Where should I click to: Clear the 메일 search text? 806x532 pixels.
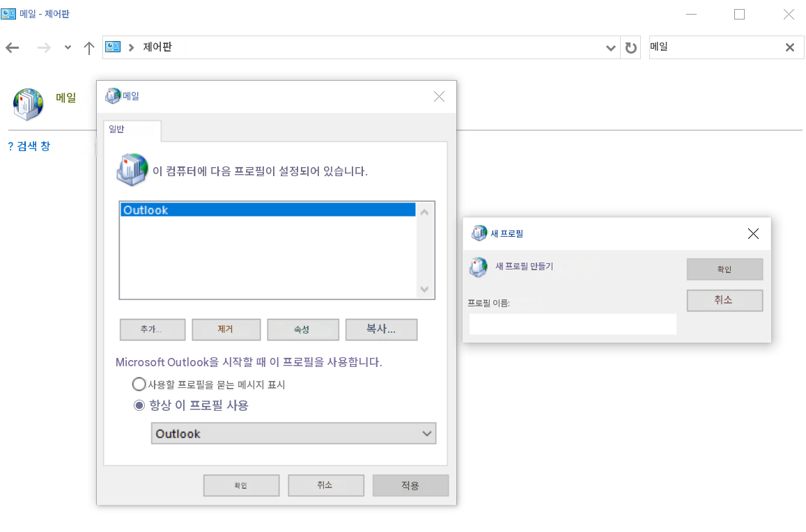(790, 48)
